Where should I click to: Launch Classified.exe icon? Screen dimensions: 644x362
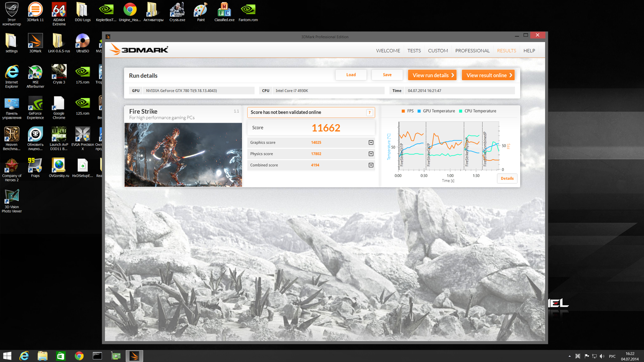pos(224,12)
